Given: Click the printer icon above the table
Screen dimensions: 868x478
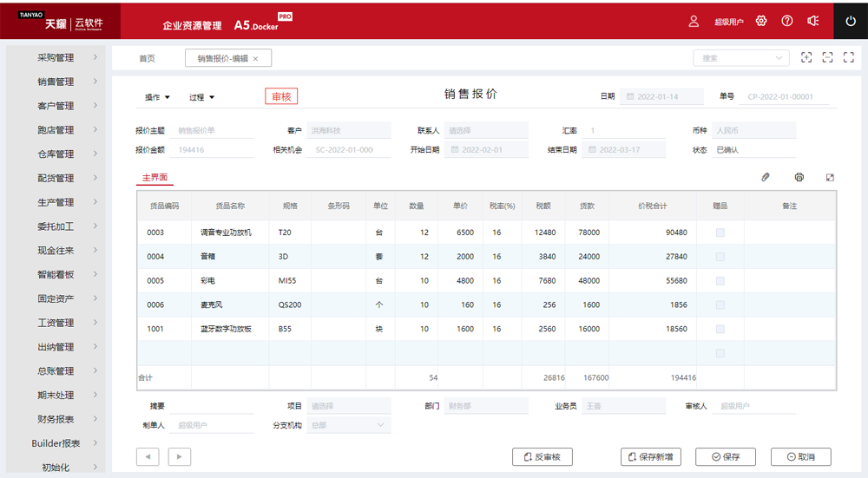Looking at the screenshot, I should click(x=799, y=177).
